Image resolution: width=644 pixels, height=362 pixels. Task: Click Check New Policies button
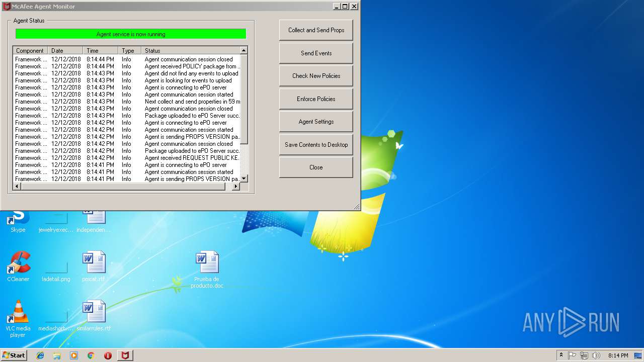pos(316,76)
